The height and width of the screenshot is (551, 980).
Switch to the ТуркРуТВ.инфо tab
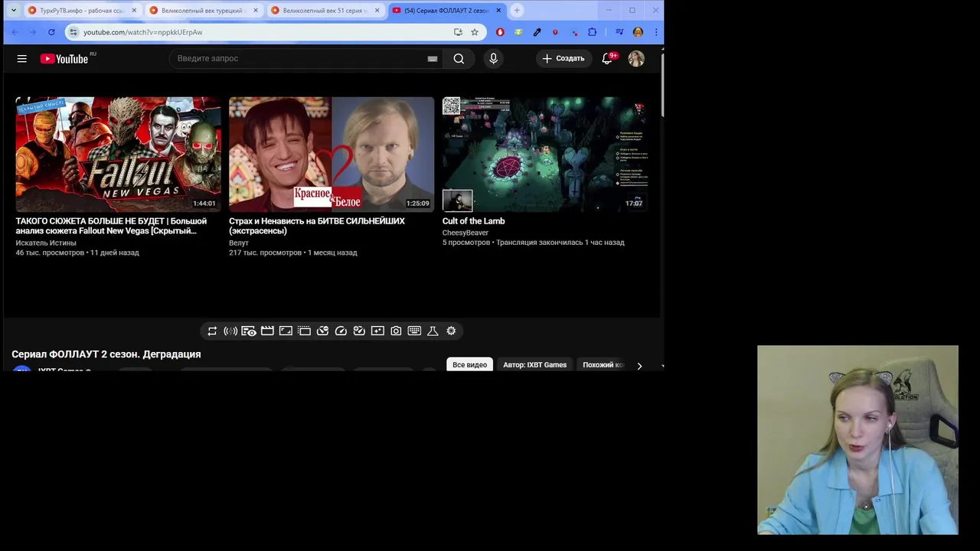tap(81, 11)
